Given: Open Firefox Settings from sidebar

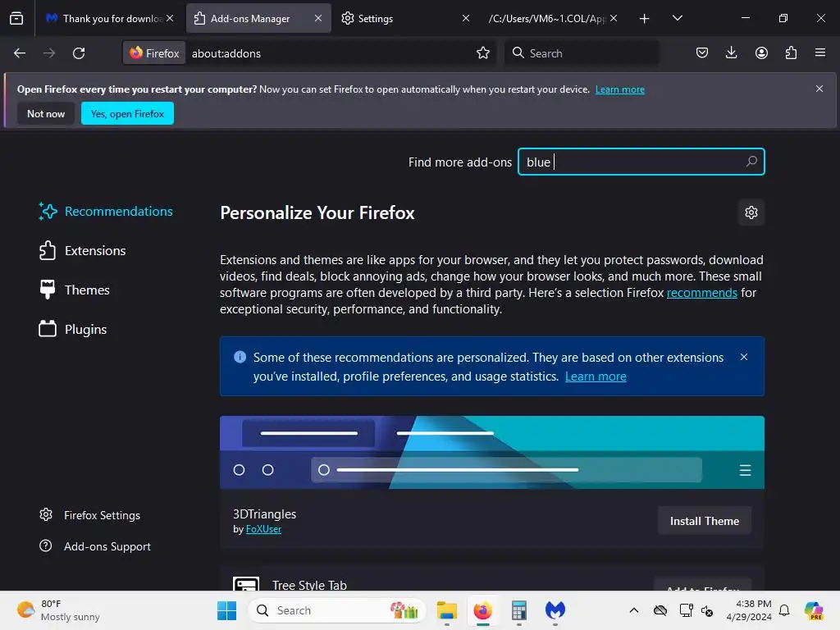Looking at the screenshot, I should pyautogui.click(x=89, y=515).
